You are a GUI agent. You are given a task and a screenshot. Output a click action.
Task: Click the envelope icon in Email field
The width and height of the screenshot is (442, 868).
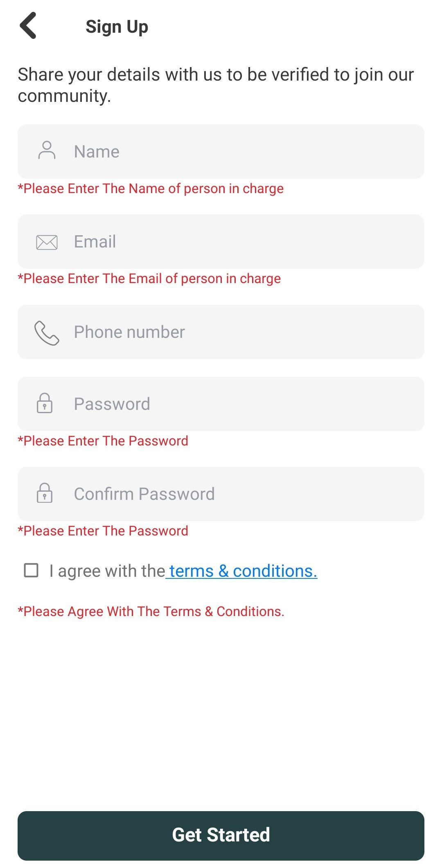(47, 242)
